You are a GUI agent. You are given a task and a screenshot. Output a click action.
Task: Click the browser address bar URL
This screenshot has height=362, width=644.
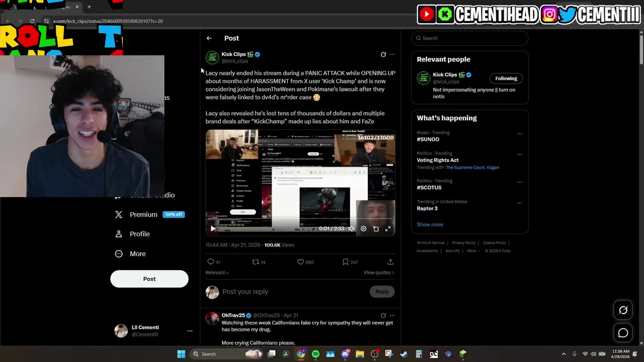pos(108,21)
